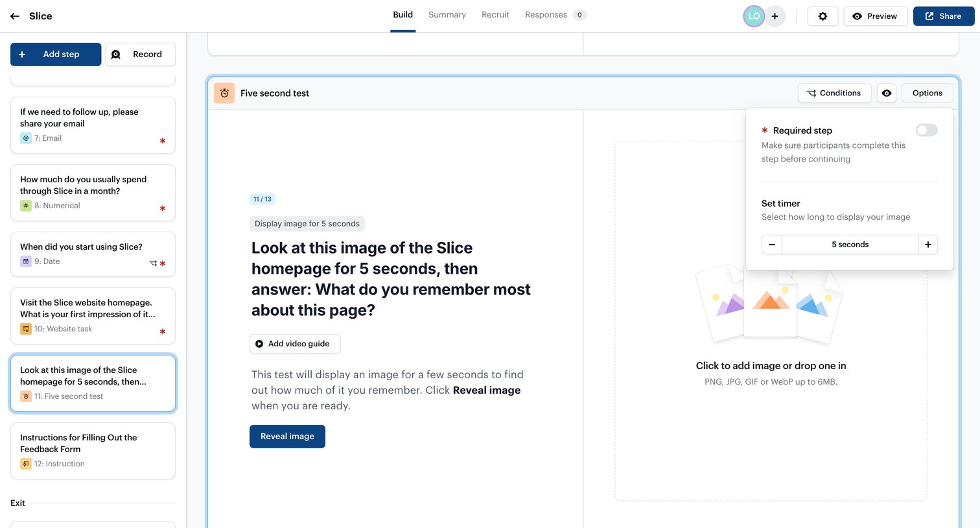
Task: Click the 'Exit' section label
Action: point(17,503)
